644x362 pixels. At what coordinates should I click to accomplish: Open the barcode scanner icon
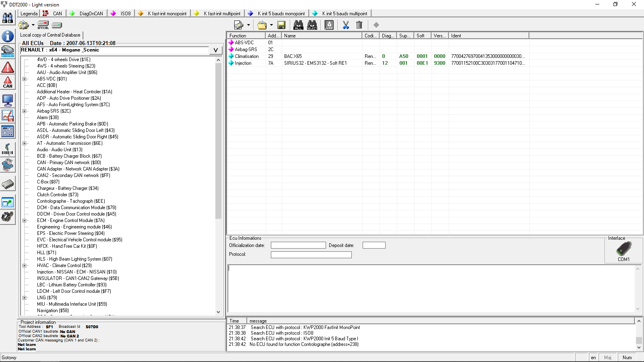tap(8, 149)
